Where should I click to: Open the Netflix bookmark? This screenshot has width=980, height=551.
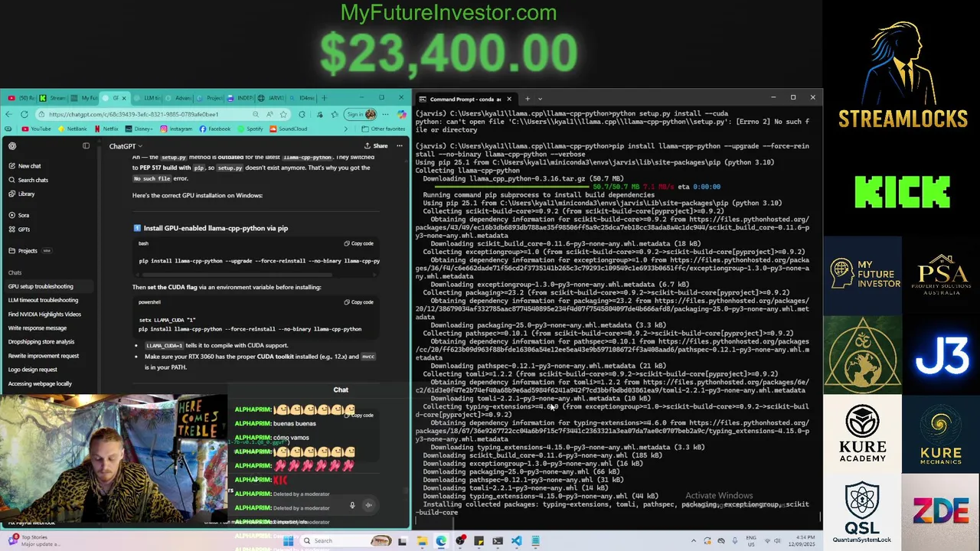pos(106,129)
